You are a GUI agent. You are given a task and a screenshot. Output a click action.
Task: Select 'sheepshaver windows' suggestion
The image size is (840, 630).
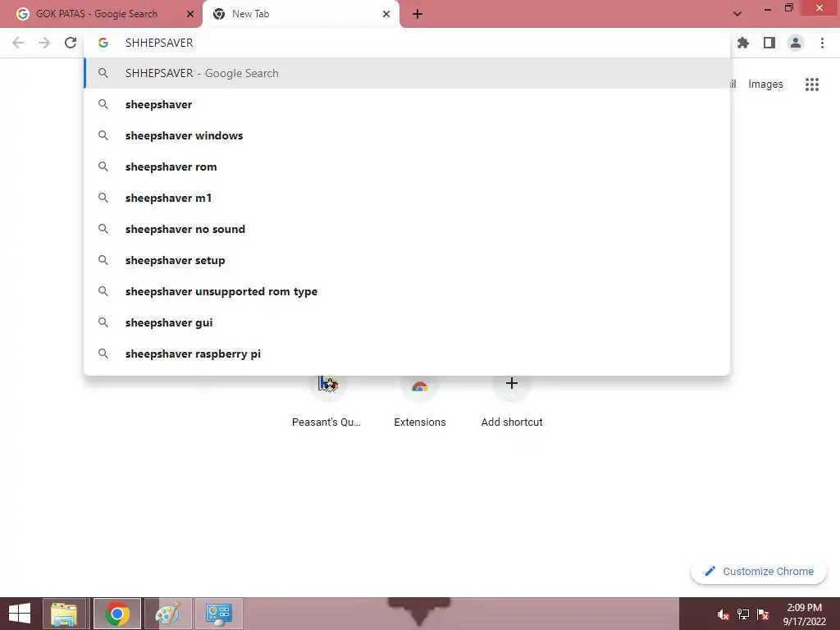click(x=407, y=135)
